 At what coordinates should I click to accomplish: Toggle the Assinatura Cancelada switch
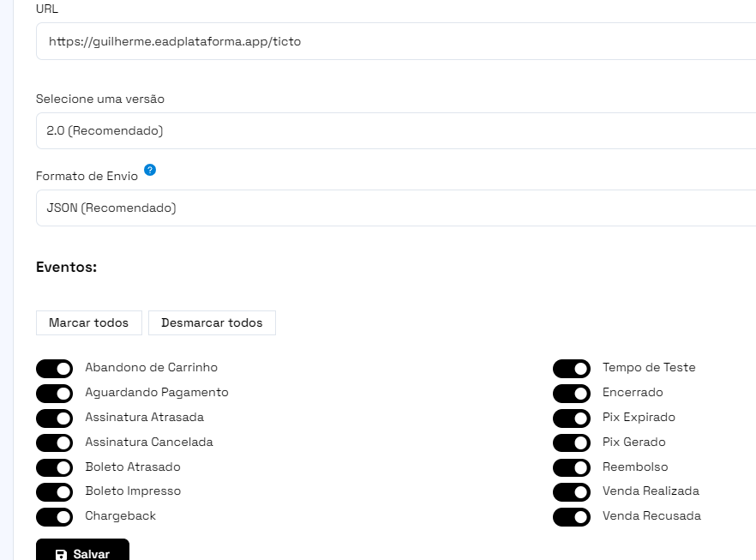55,443
